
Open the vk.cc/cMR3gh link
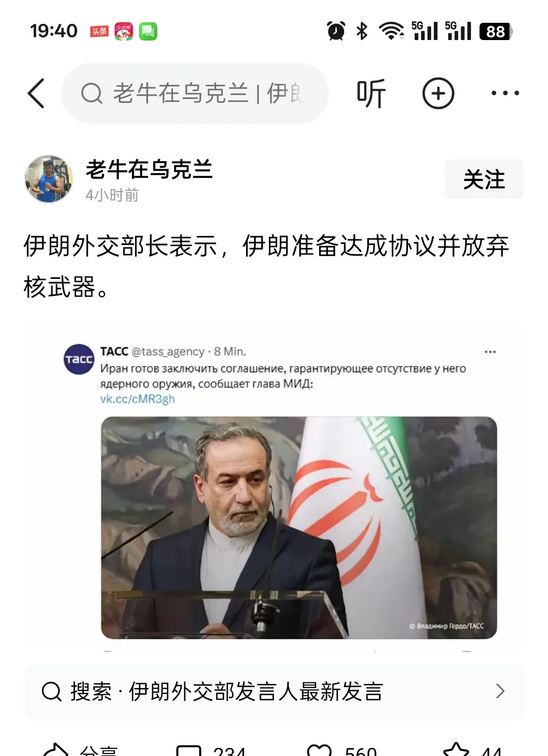(138, 399)
